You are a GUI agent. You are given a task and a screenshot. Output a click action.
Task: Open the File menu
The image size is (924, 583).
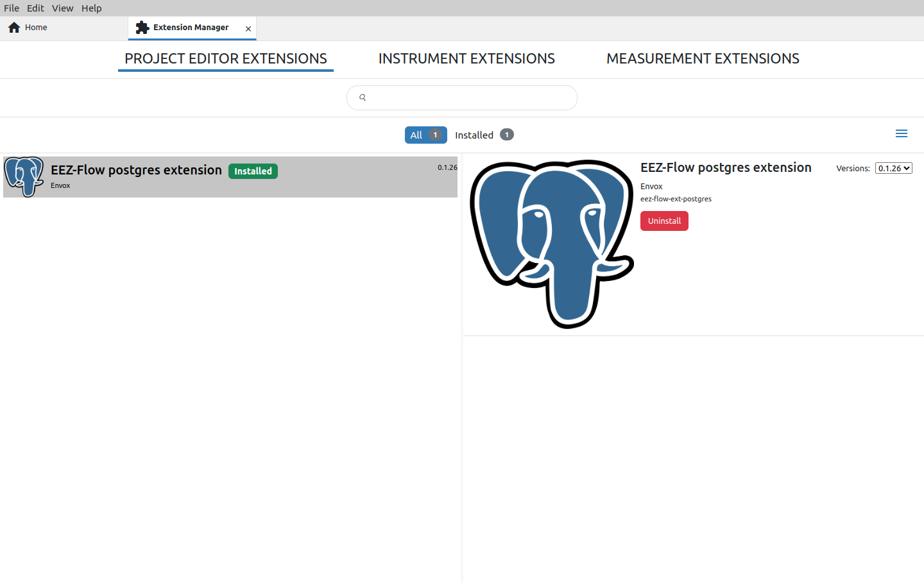pos(12,8)
